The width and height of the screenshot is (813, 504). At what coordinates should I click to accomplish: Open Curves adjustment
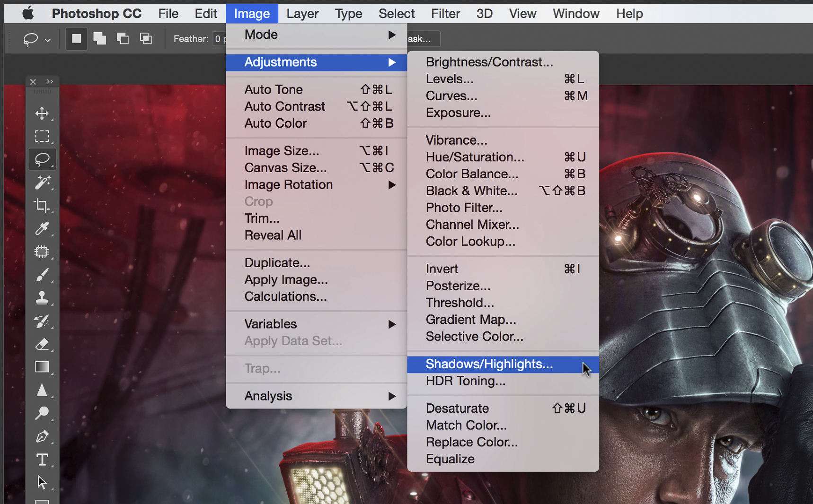(503, 96)
